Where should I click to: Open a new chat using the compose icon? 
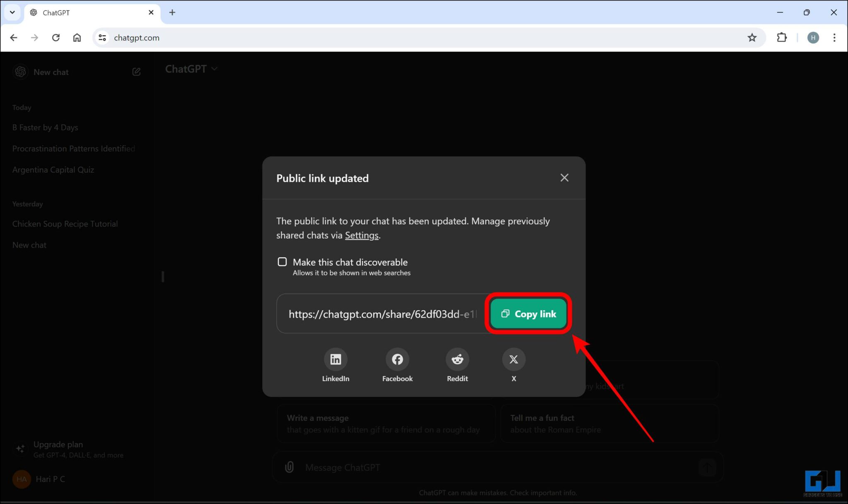coord(136,71)
